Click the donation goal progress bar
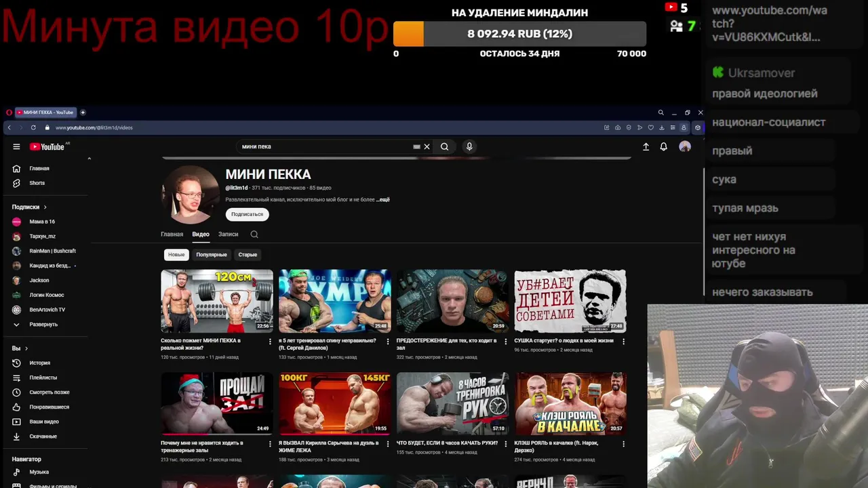 (519, 34)
